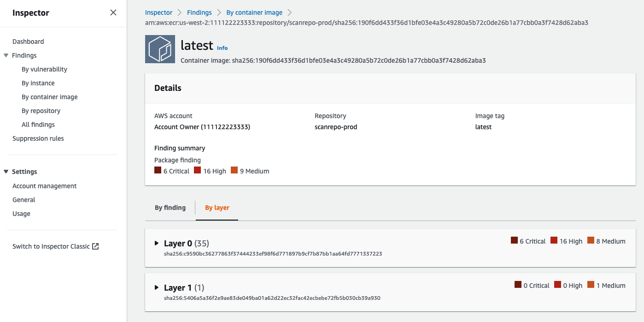This screenshot has width=644, height=322.
Task: Click '1 Medium' count on Layer 1
Action: coord(611,286)
